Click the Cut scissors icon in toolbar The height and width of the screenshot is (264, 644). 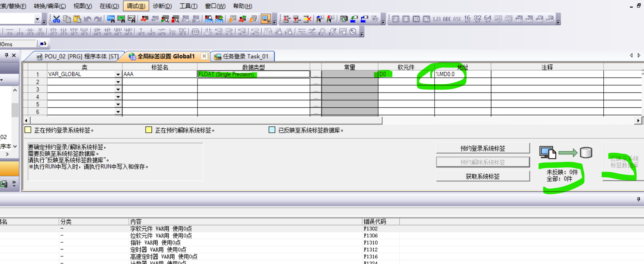[56, 19]
